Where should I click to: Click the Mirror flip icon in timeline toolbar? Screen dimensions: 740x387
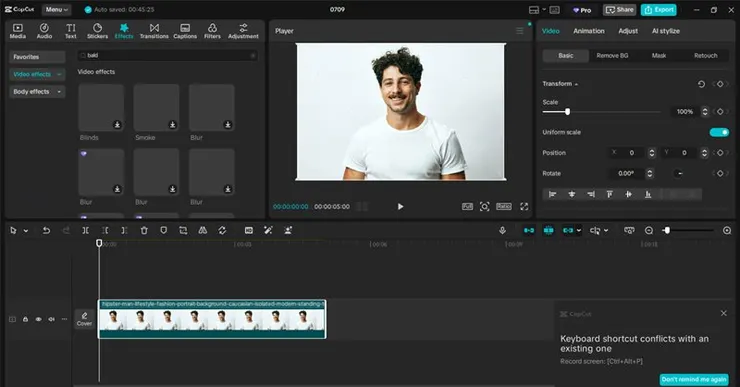coord(202,230)
